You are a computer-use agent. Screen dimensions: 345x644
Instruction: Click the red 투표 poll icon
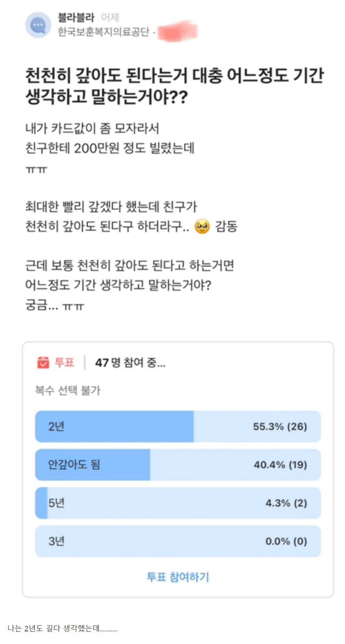coord(43,362)
